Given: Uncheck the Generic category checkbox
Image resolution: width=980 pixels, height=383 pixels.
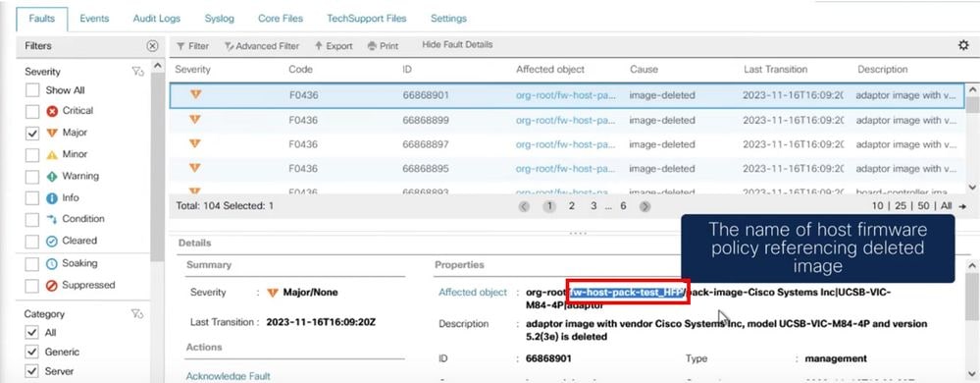Looking at the screenshot, I should (31, 352).
